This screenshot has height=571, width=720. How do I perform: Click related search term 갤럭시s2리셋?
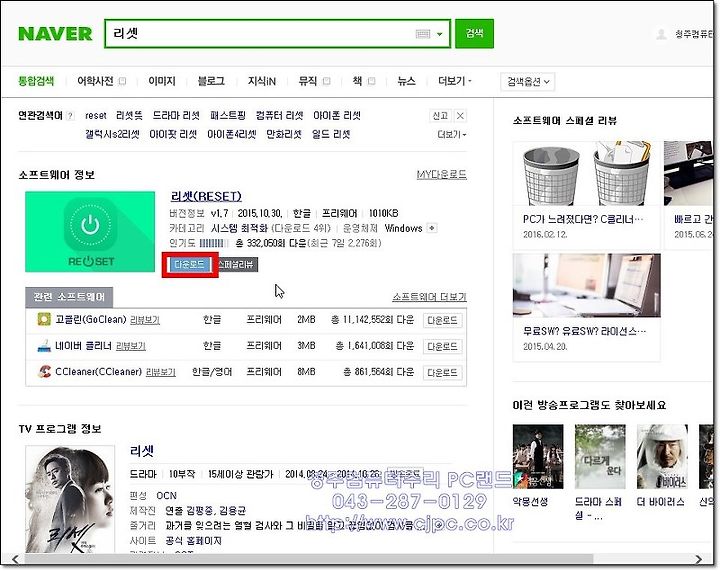tap(112, 134)
